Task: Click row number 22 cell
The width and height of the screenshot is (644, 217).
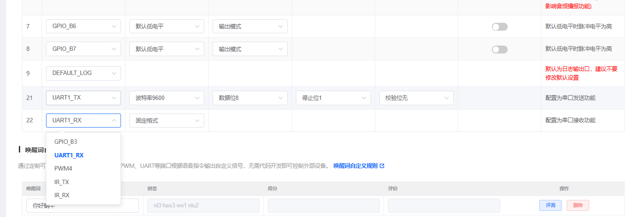Action: pyautogui.click(x=32, y=120)
